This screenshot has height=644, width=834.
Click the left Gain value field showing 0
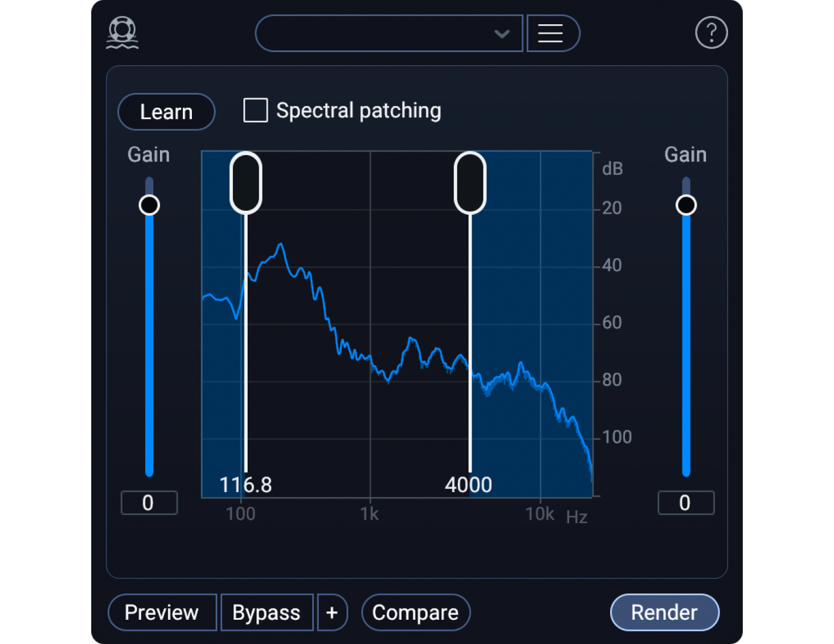[x=149, y=503]
